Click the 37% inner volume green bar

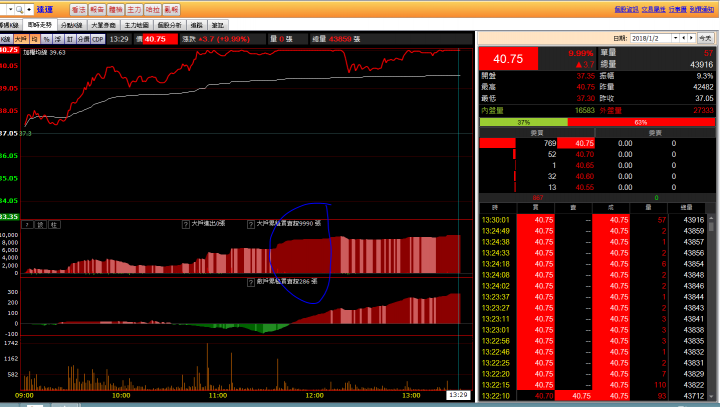coord(523,122)
